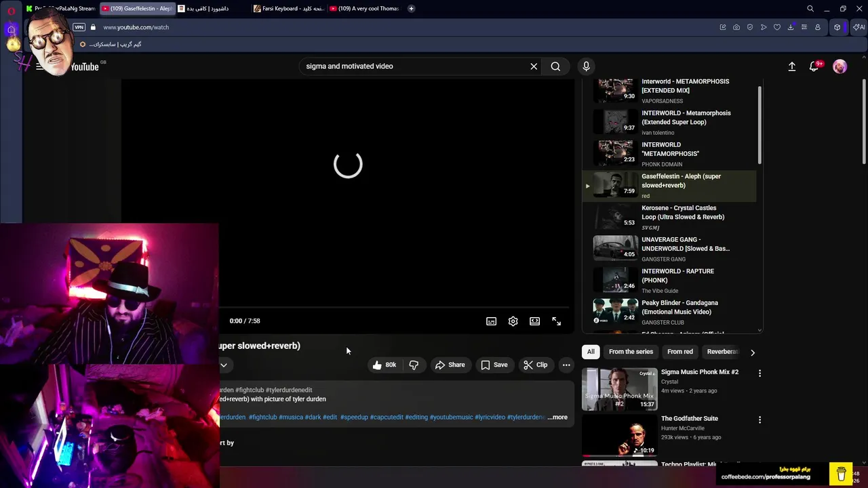
Task: Click the page vertical scrollbar
Action: (x=863, y=122)
